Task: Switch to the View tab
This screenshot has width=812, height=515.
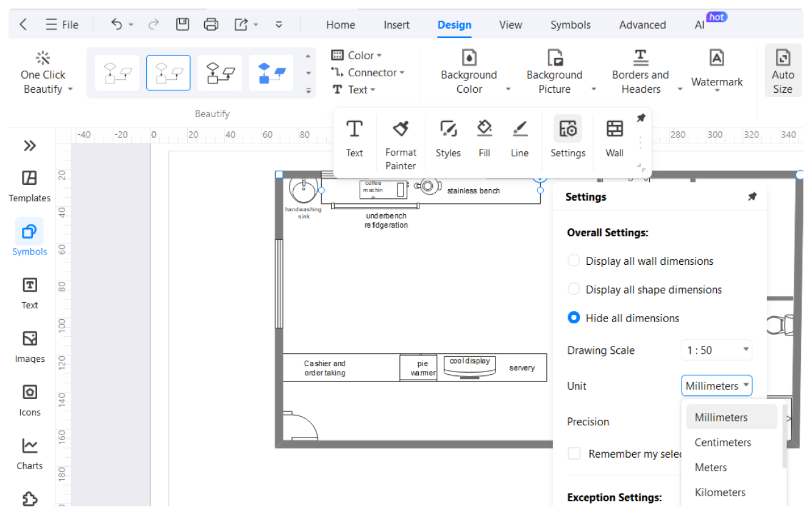Action: click(511, 24)
